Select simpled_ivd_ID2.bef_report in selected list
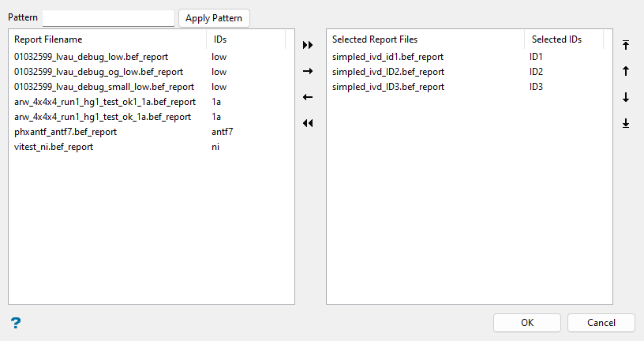 [388, 72]
